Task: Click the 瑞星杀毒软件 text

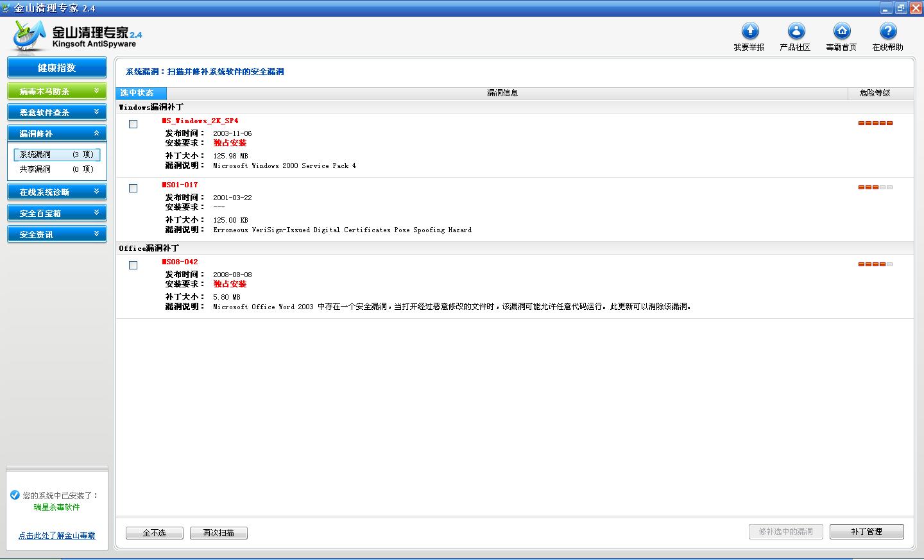Action: 57,507
